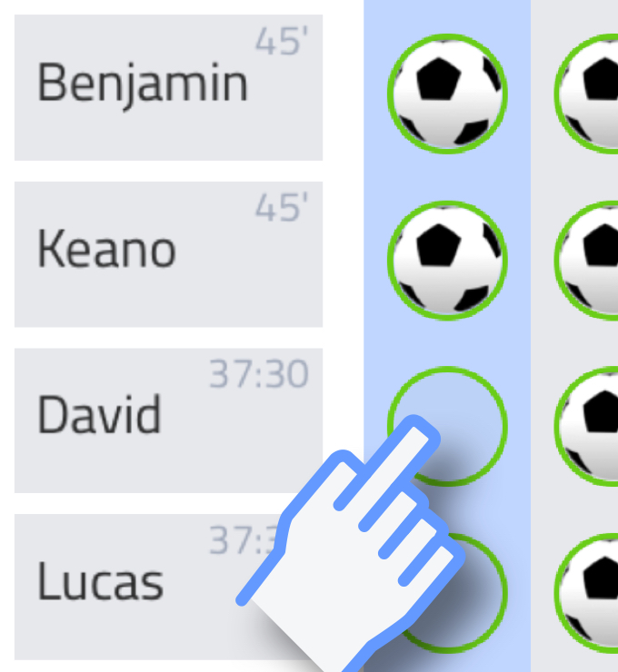This screenshot has width=618, height=672.
Task: Click the name text Keano
Action: click(x=107, y=249)
